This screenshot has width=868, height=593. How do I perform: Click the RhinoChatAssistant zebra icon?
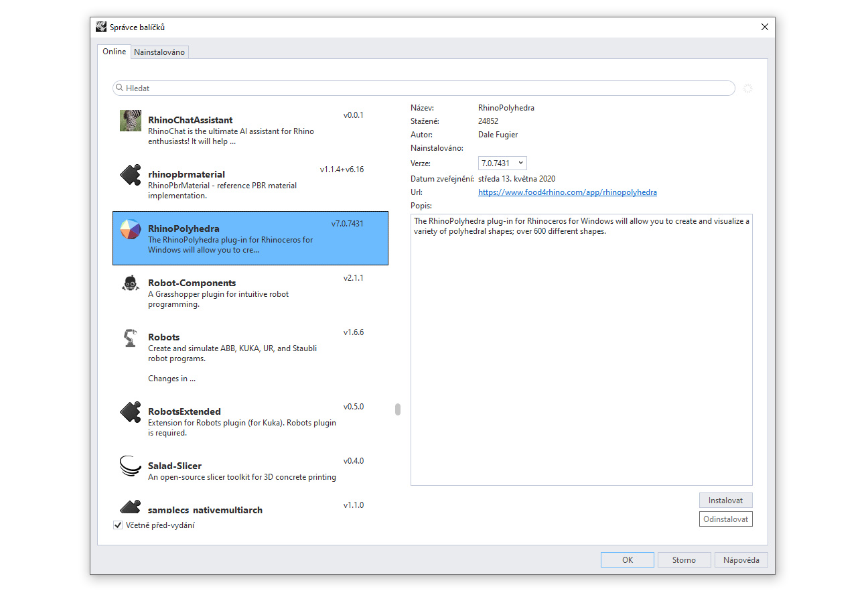pyautogui.click(x=131, y=121)
